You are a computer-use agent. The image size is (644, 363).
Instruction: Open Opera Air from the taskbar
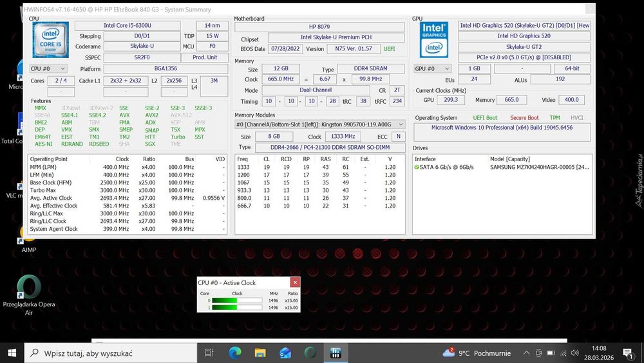(x=310, y=353)
